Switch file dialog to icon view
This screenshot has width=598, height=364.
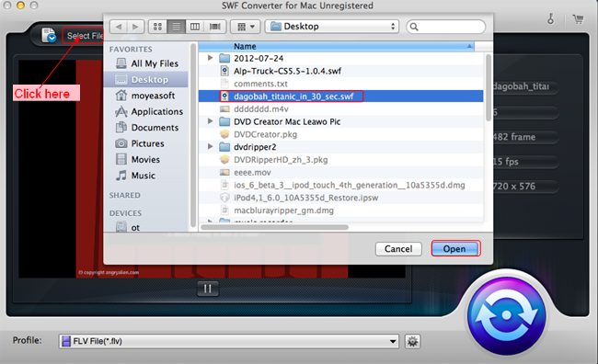click(x=157, y=27)
